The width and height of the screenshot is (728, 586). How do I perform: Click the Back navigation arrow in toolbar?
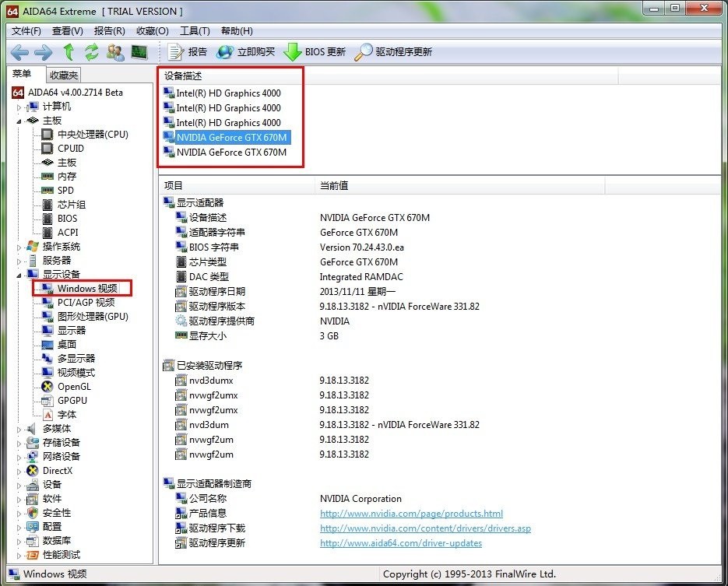coord(19,52)
